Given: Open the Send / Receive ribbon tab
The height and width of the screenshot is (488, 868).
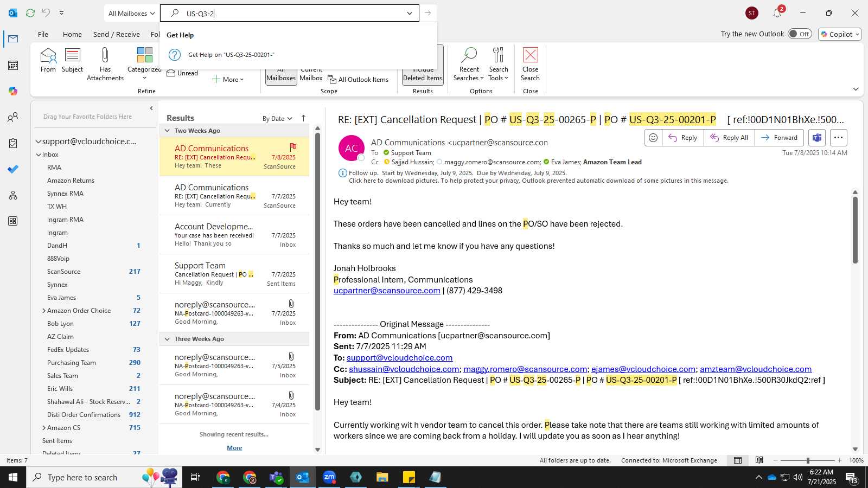Looking at the screenshot, I should click(117, 34).
